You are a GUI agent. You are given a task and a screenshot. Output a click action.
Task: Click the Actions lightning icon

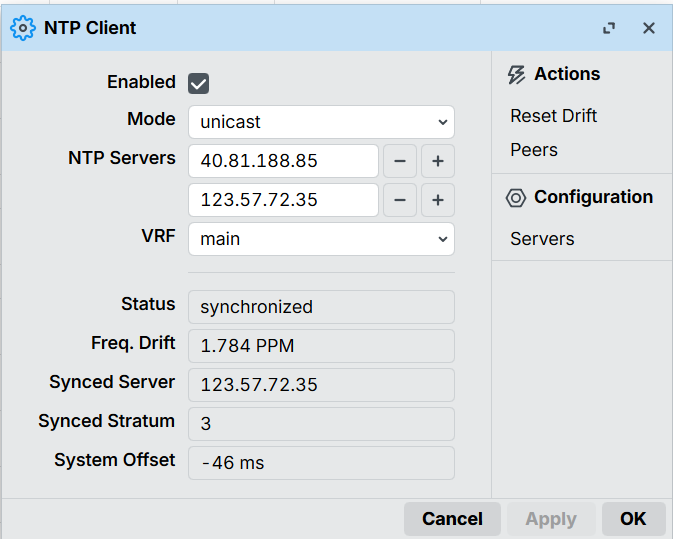click(516, 75)
